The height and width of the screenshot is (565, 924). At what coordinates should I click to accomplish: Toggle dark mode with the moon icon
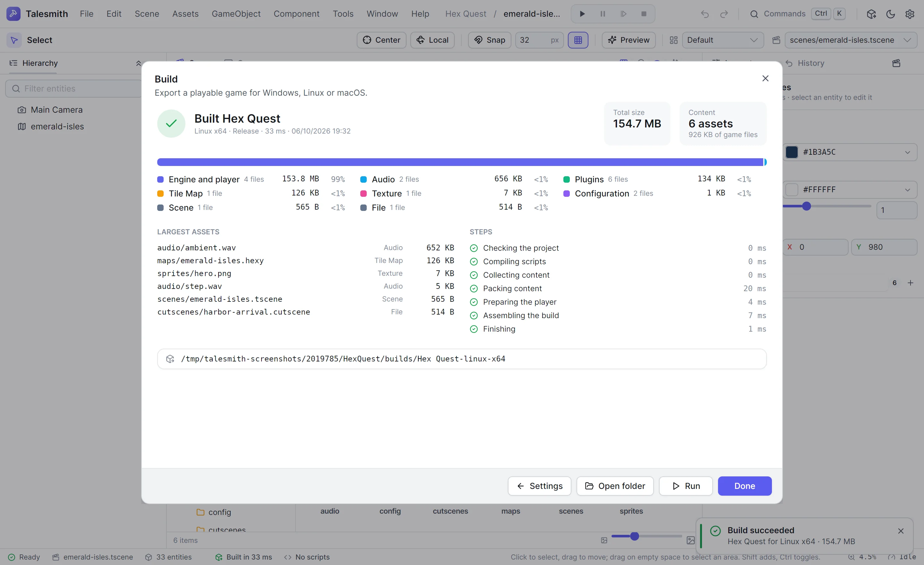[x=890, y=14]
